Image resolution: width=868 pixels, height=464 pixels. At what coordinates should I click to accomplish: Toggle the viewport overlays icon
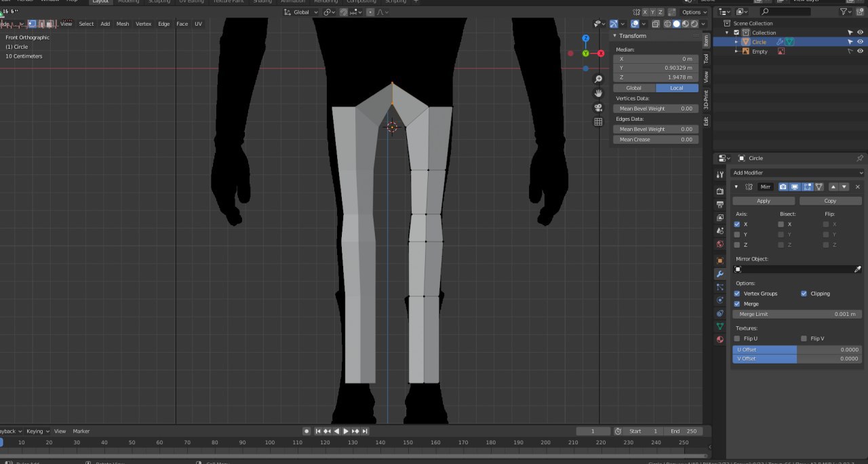[635, 24]
